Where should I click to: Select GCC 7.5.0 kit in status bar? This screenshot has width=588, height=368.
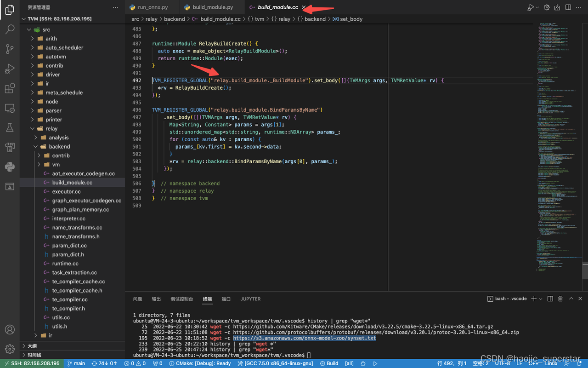pos(275,363)
